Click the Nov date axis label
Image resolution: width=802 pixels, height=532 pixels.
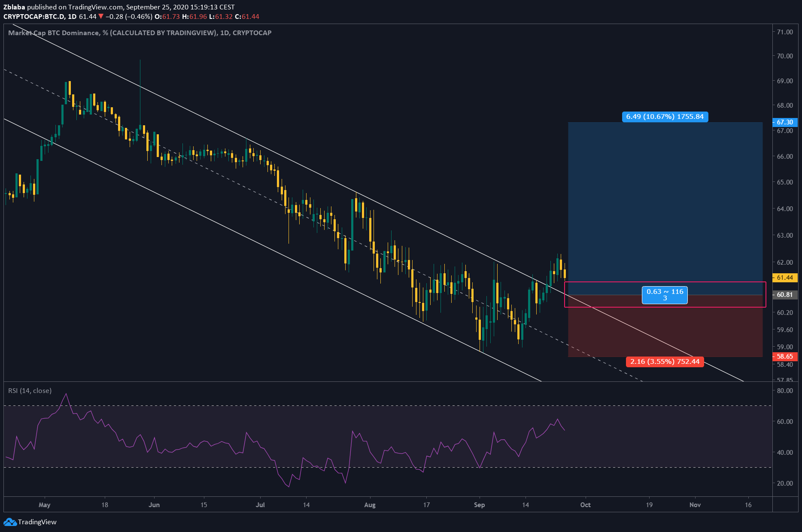click(695, 505)
